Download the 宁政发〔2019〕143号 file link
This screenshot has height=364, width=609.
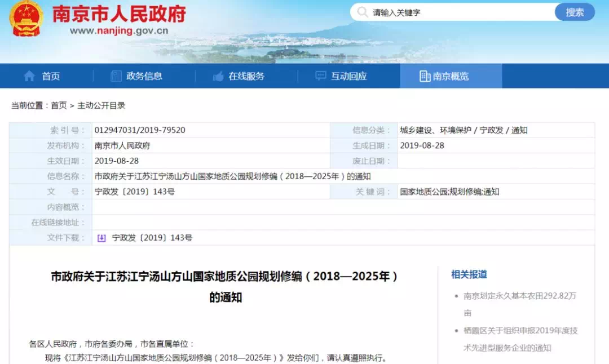[x=152, y=238]
